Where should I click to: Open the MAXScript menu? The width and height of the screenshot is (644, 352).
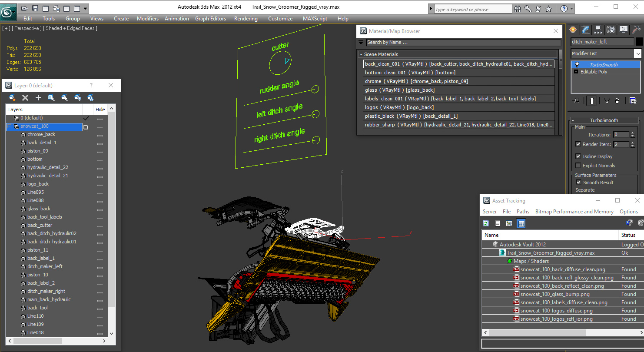315,19
